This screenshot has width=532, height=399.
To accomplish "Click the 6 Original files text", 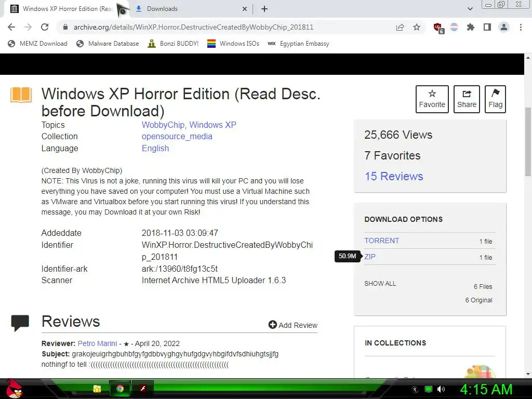I will coord(478,300).
